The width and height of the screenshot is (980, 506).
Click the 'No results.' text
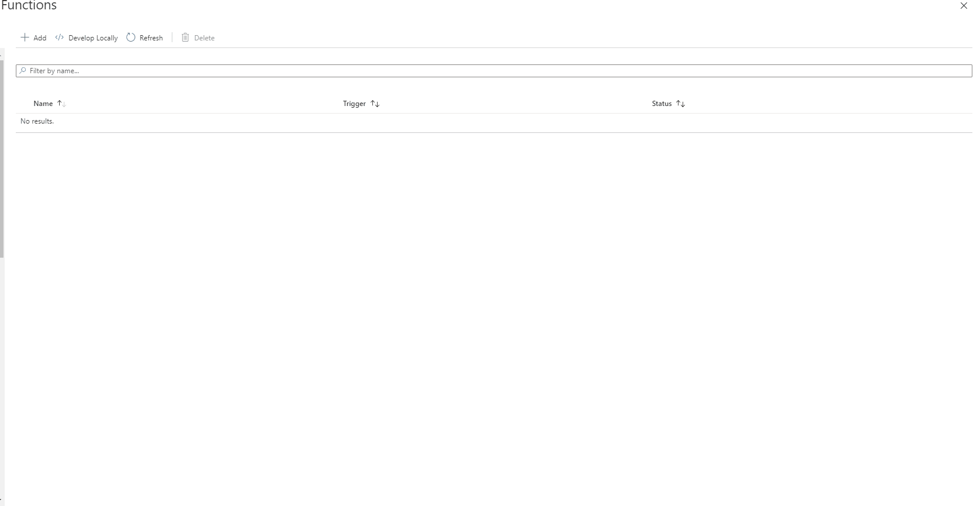37,121
